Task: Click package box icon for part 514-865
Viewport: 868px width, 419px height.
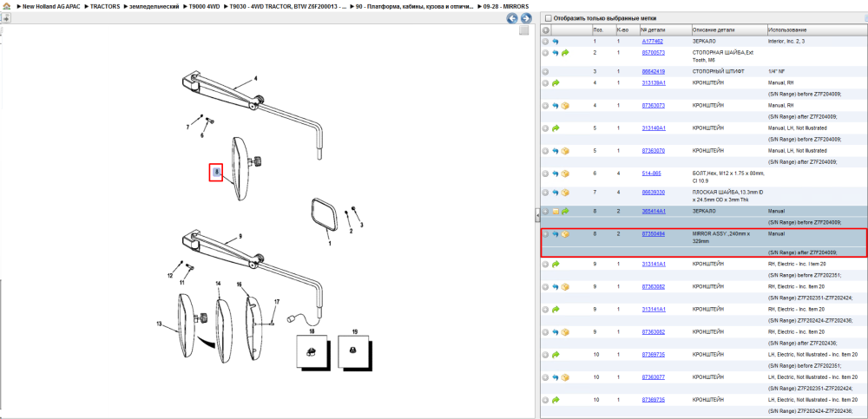Action: (565, 173)
